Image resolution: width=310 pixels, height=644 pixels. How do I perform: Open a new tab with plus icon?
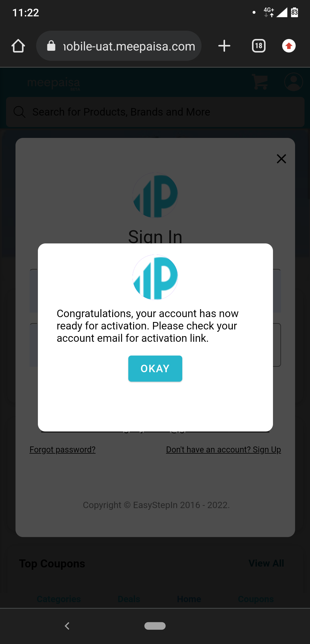[x=224, y=46]
